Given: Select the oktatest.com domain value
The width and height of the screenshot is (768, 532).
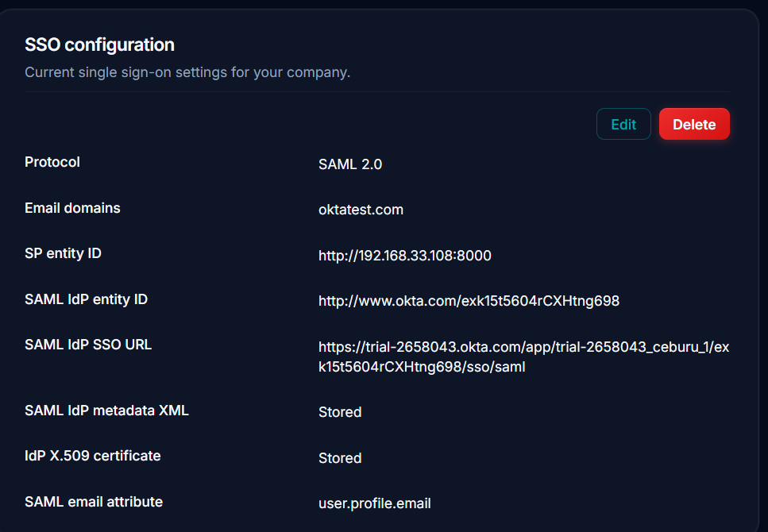Looking at the screenshot, I should [361, 210].
